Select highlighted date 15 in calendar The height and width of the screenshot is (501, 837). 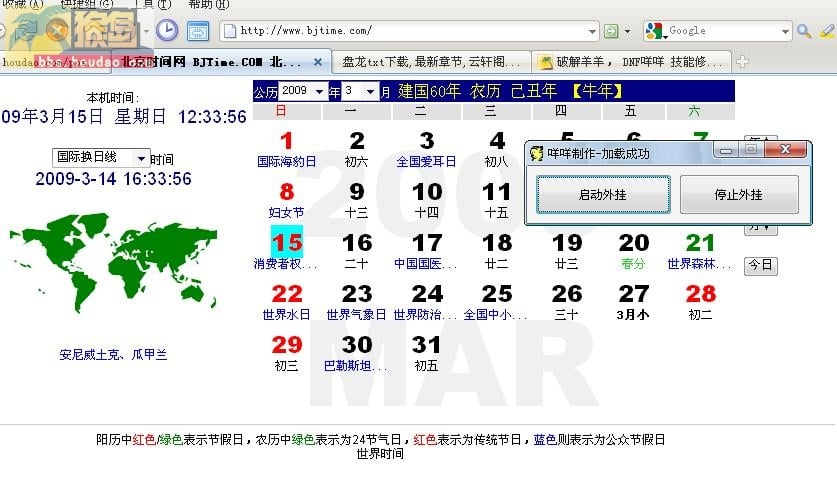point(287,243)
